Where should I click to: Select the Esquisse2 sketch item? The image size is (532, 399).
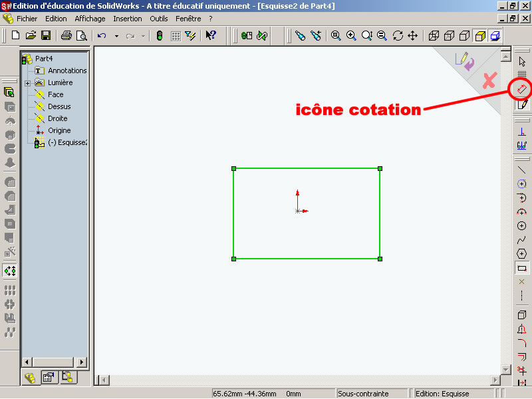pos(67,142)
